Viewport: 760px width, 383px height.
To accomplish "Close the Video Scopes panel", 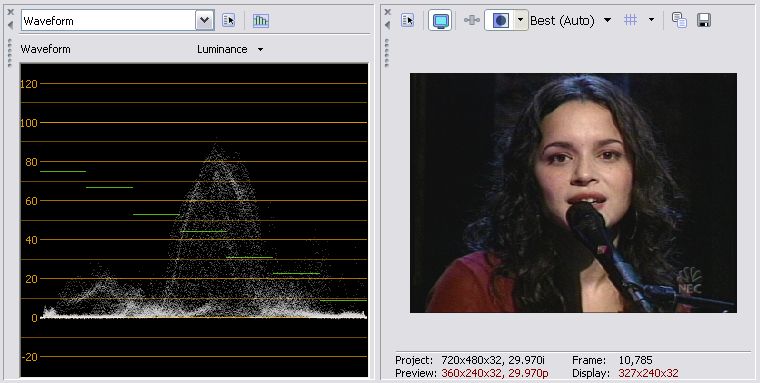I will (x=10, y=12).
